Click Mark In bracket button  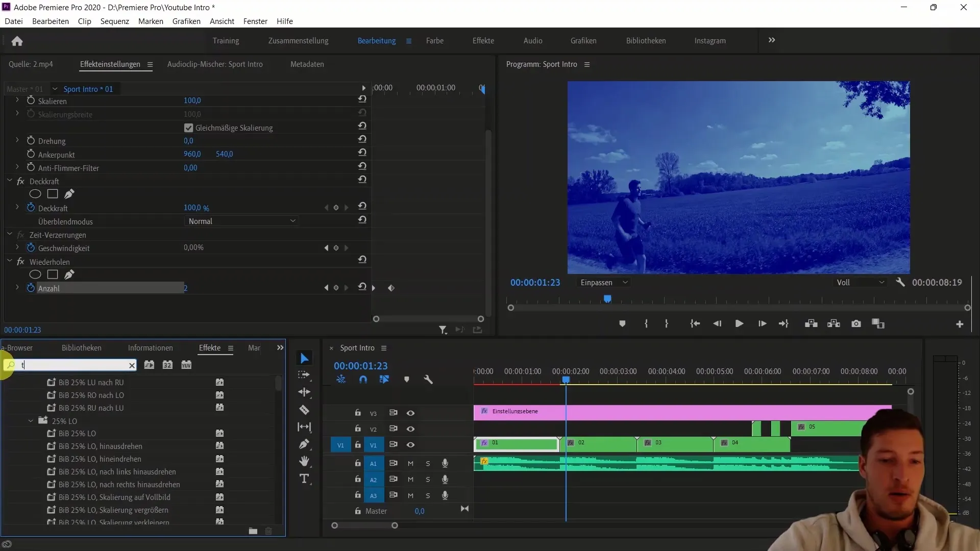[x=646, y=323]
